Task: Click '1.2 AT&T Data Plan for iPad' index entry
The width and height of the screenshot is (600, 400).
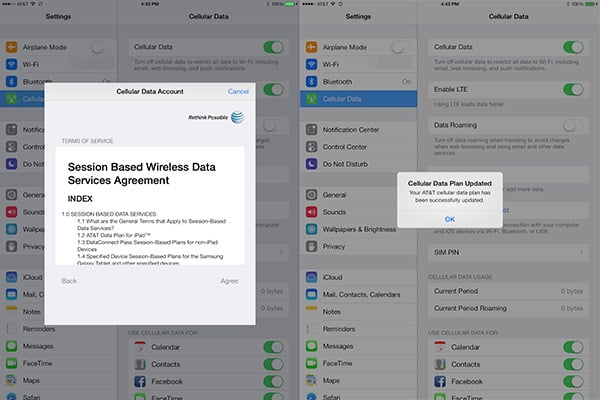Action: (x=114, y=235)
